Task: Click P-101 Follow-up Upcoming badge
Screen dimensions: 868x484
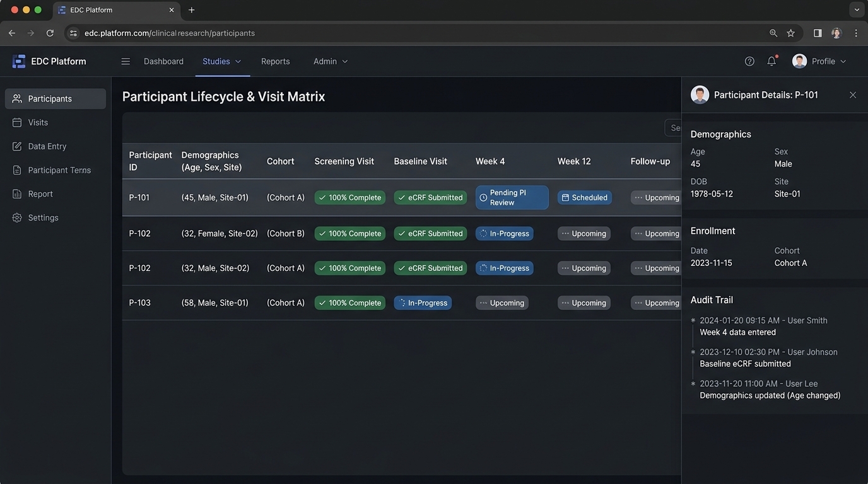Action: [656, 197]
